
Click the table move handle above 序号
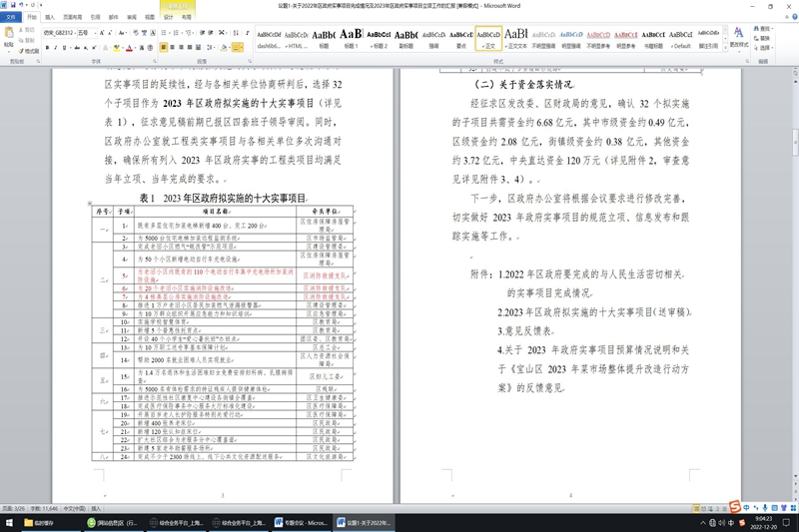90,204
